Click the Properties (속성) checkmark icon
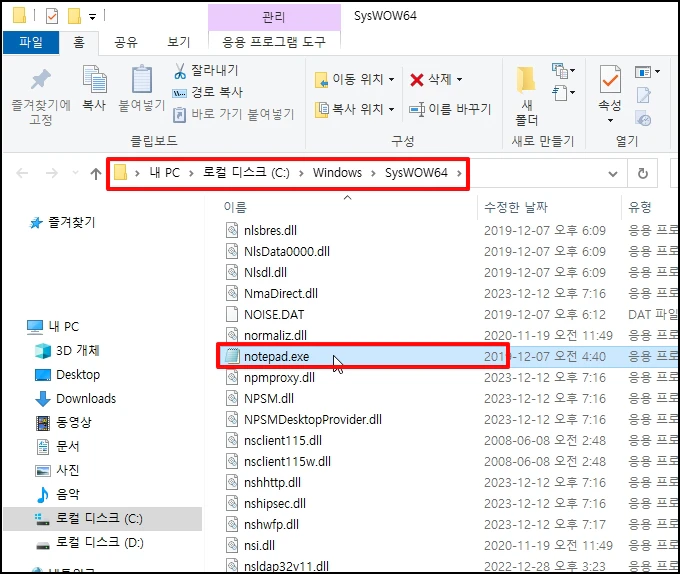Image resolution: width=680 pixels, height=574 pixels. pyautogui.click(x=610, y=79)
